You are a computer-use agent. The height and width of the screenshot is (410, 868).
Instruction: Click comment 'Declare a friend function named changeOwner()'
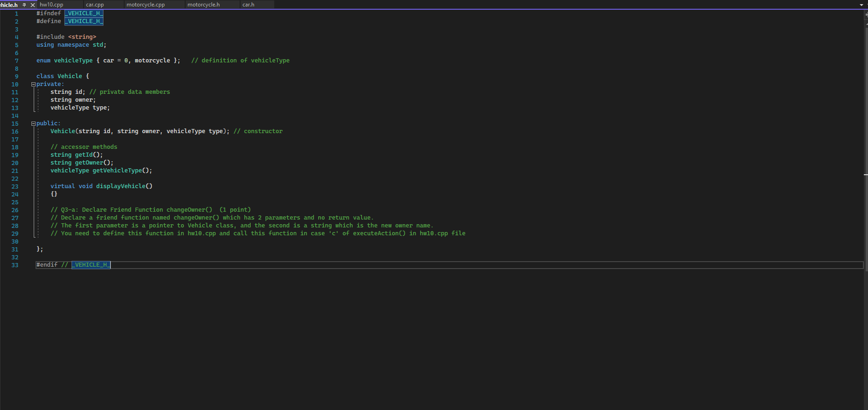tap(212, 218)
